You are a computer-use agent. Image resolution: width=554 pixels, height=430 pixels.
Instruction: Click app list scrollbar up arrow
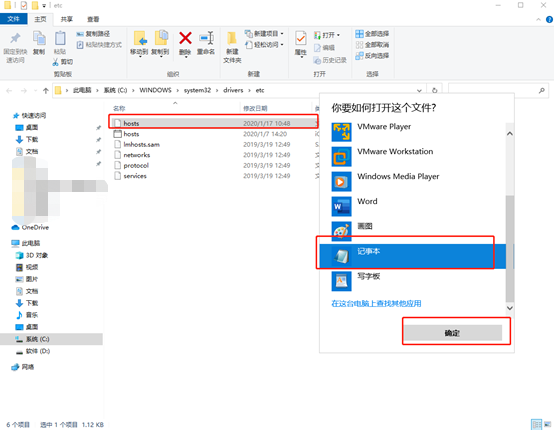coord(509,134)
